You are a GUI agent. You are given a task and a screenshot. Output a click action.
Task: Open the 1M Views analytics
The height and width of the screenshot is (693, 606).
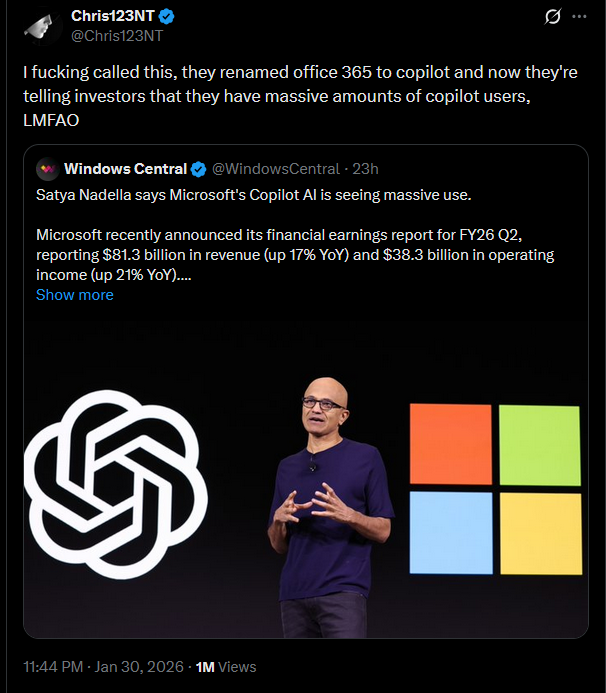[226, 667]
